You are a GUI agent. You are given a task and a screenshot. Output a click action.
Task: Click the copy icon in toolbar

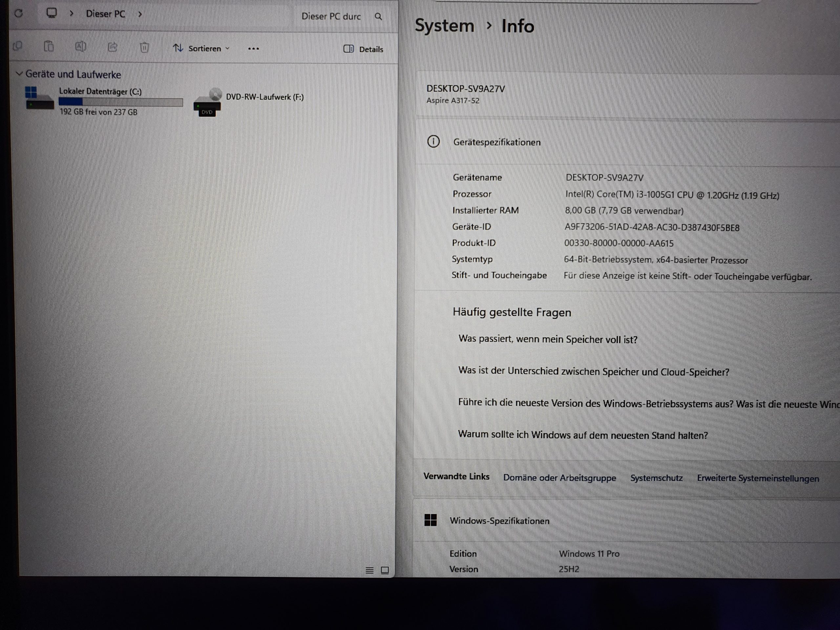pyautogui.click(x=17, y=47)
